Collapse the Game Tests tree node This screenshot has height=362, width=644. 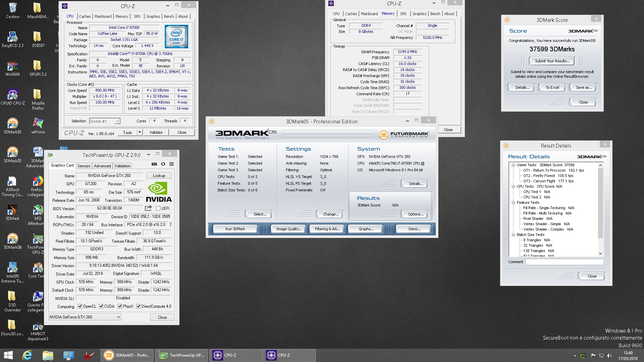pyautogui.click(x=513, y=165)
